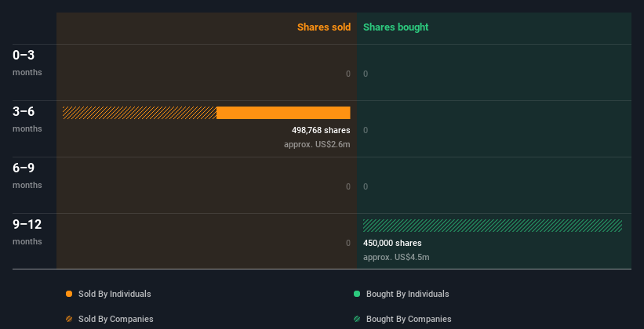Select the Sold By Companies hatched legend swatch
The height and width of the screenshot is (329, 644).
[69, 319]
